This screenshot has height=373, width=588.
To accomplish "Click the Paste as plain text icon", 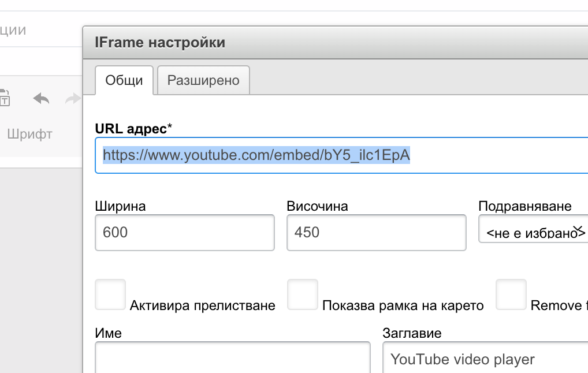I will (5, 98).
